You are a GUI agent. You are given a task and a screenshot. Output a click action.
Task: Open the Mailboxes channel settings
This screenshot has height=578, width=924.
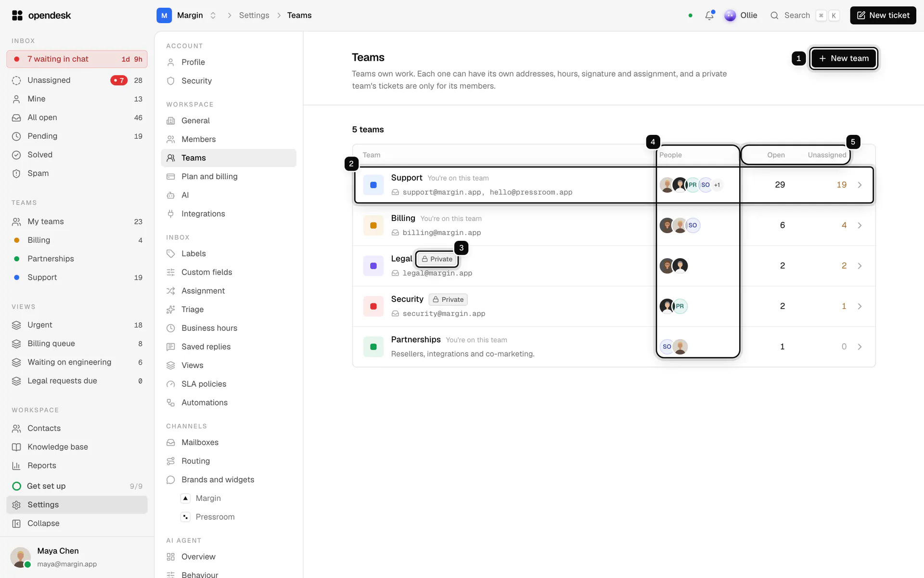point(229,442)
